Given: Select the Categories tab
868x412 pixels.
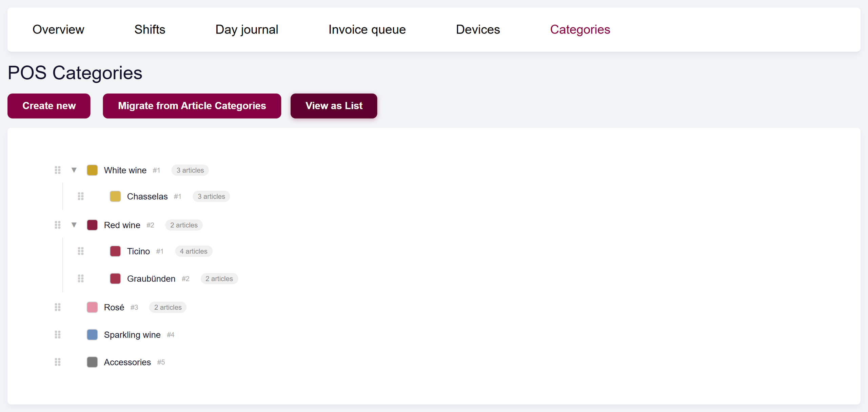Looking at the screenshot, I should (x=580, y=29).
